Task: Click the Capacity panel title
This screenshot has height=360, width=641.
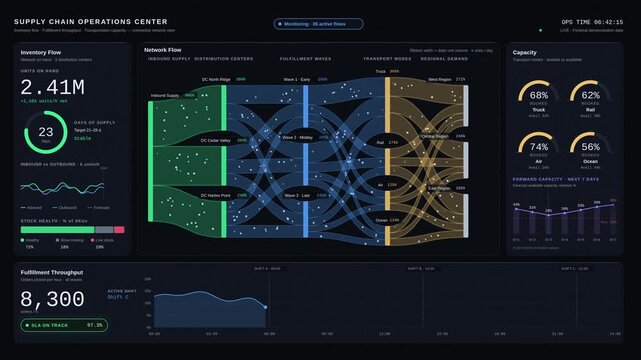Action: click(524, 52)
